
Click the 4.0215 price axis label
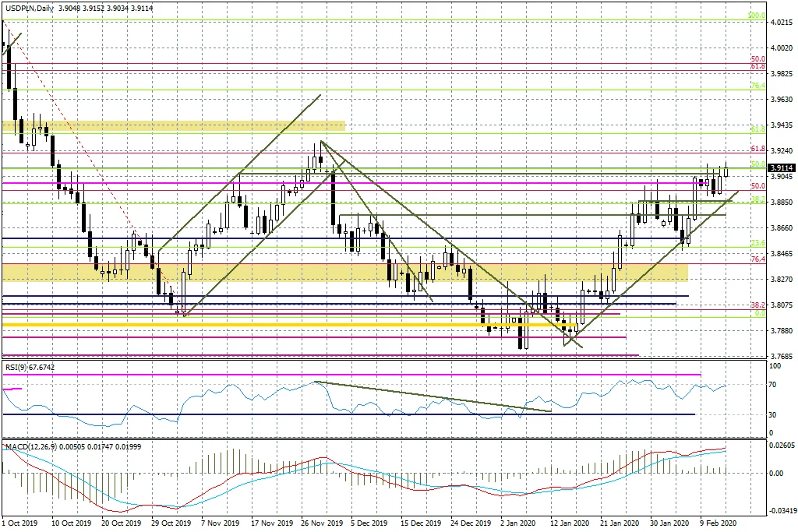(781, 23)
